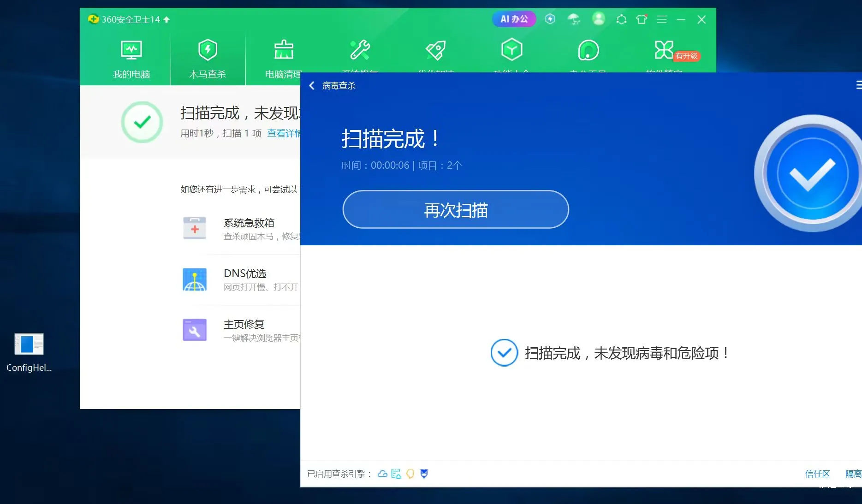Open the round green office tools icon
The height and width of the screenshot is (504, 862).
click(x=588, y=50)
